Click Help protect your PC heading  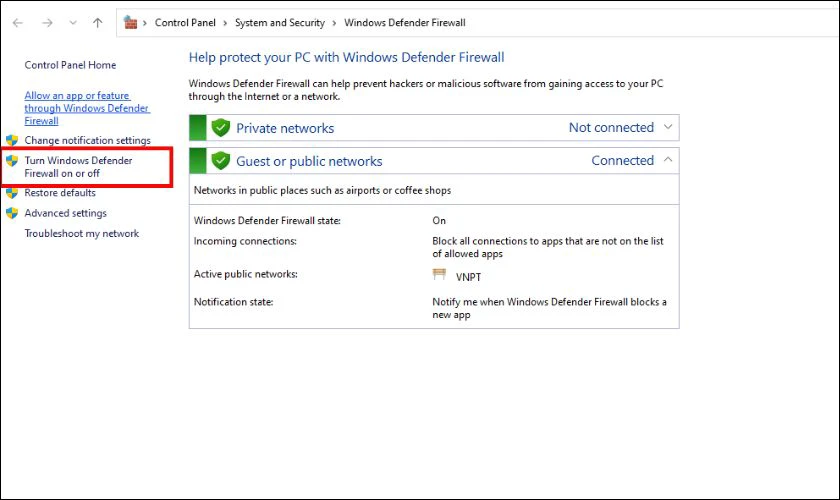point(347,57)
